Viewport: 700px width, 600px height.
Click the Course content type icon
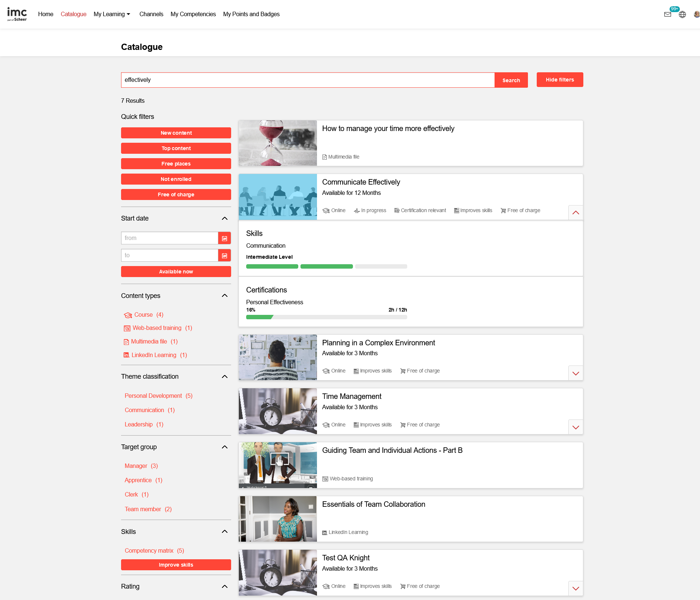128,315
